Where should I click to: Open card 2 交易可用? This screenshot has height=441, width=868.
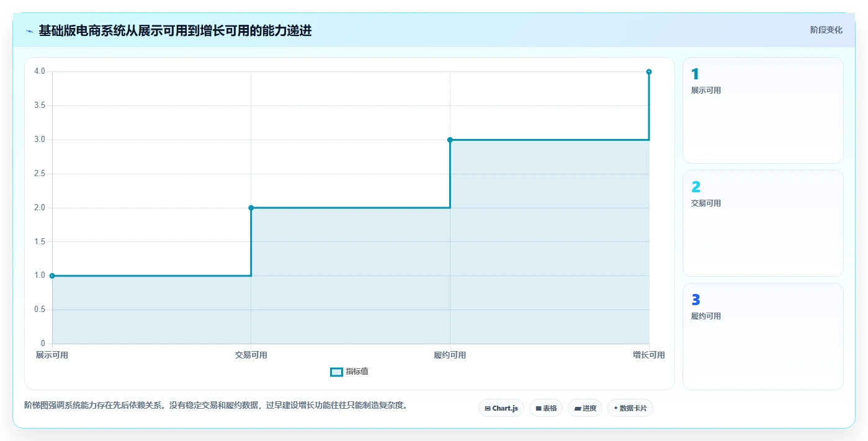[x=763, y=223]
